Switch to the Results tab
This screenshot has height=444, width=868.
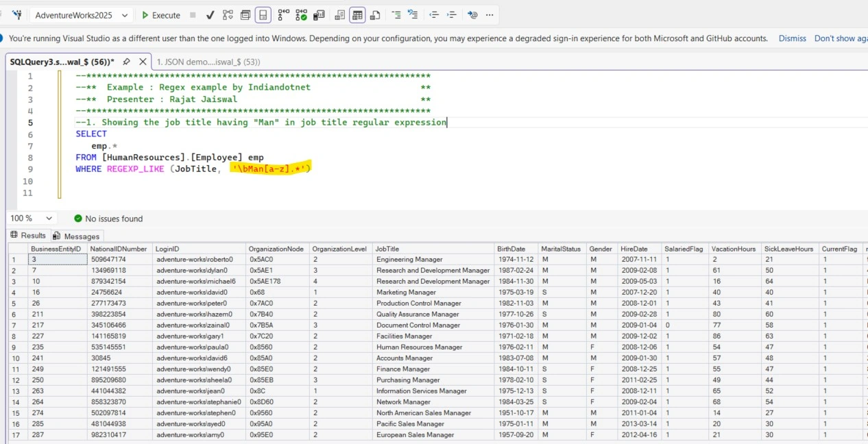pos(27,235)
